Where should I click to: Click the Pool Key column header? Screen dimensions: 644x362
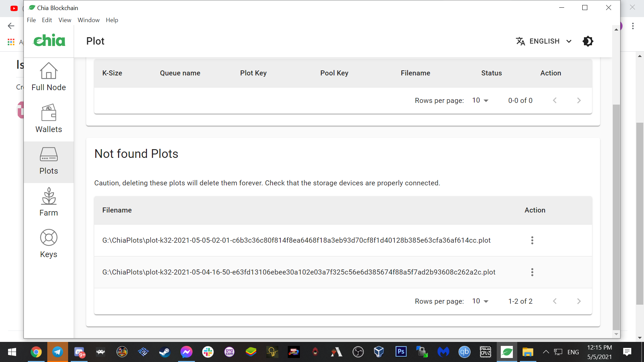click(x=334, y=73)
